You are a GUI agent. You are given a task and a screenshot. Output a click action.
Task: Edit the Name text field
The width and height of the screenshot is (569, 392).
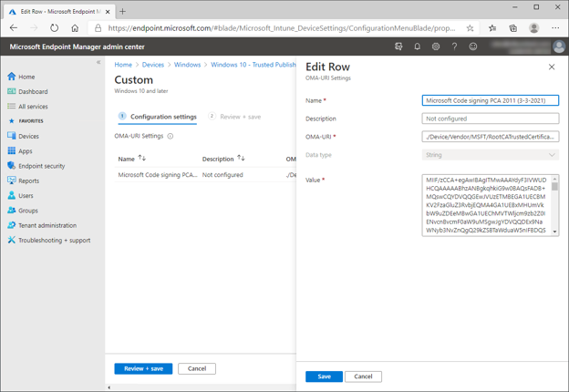tap(491, 100)
